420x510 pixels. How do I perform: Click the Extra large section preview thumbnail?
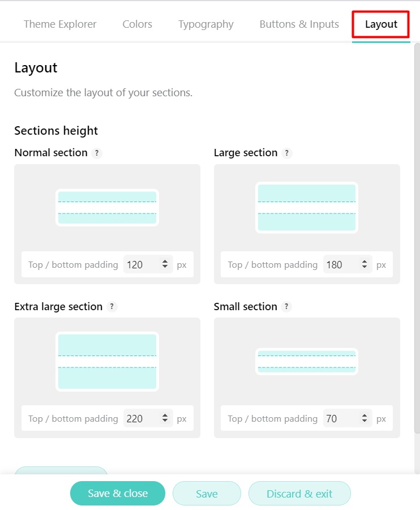[x=107, y=362]
